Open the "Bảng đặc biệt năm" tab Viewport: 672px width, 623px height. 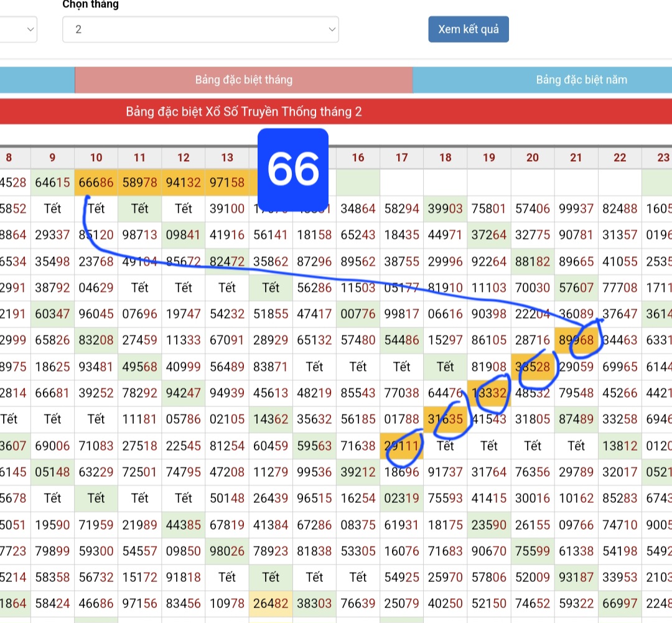click(x=581, y=80)
